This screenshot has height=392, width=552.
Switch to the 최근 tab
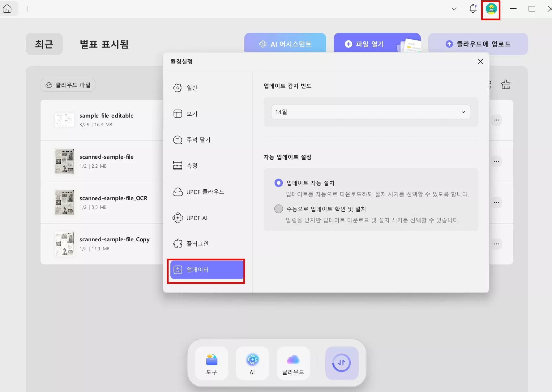44,44
